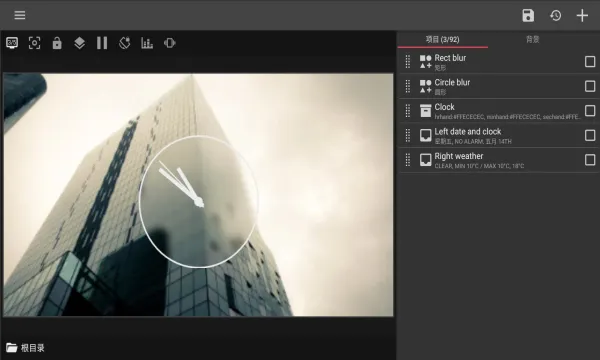
Task: Click the Left date and clock drag handle
Action: click(408, 135)
